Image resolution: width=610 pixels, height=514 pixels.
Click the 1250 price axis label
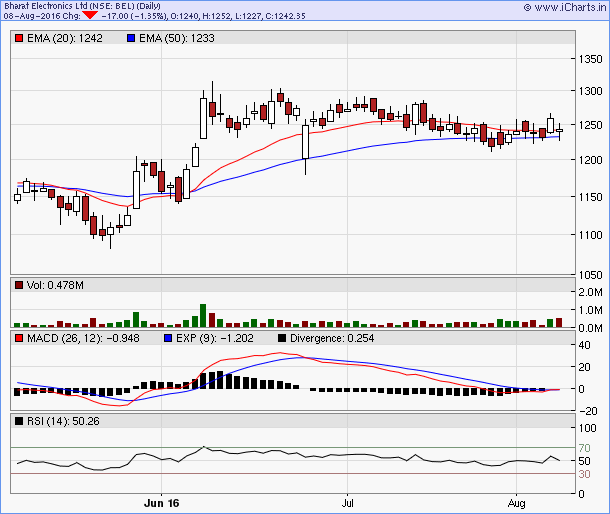pyautogui.click(x=590, y=125)
